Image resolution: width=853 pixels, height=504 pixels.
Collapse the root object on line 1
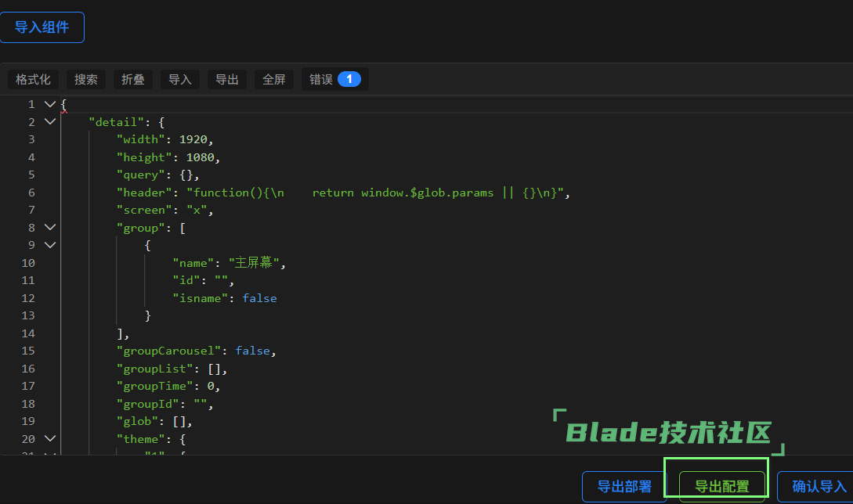(50, 104)
